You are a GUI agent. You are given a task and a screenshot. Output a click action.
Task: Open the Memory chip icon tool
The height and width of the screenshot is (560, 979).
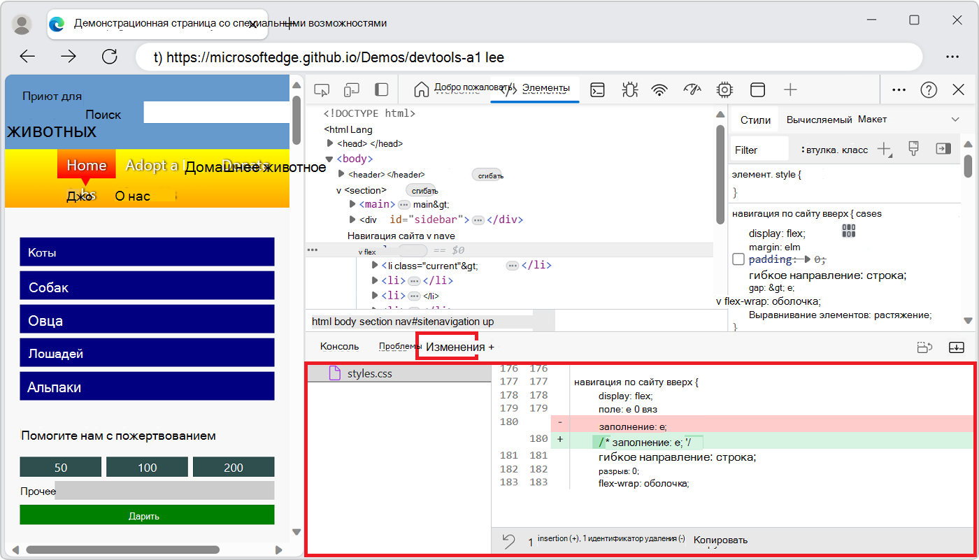(724, 89)
